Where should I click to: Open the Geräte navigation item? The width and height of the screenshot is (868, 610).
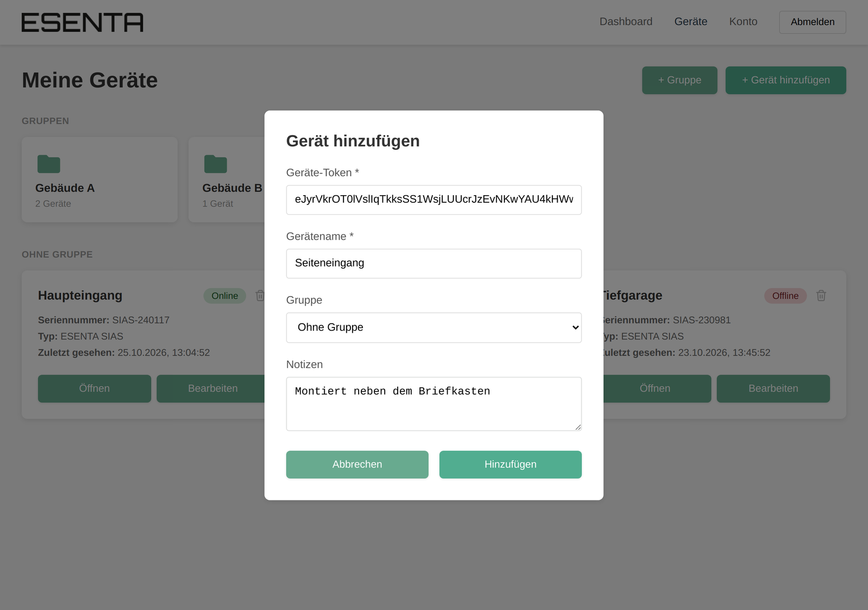[x=691, y=22]
